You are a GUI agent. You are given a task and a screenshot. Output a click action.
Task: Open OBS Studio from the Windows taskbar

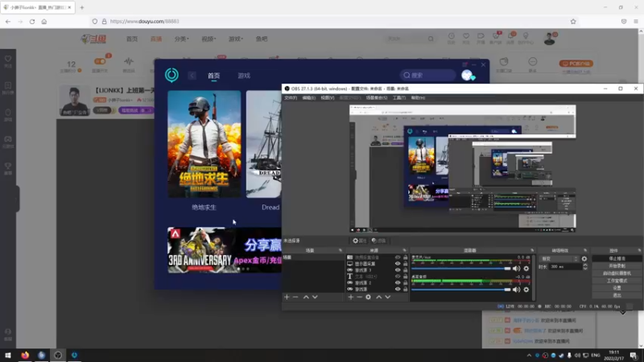[58, 355]
